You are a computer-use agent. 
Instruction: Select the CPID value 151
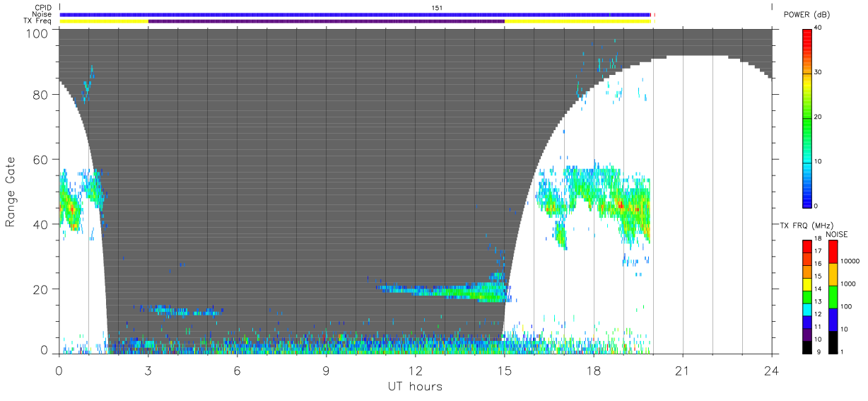(x=437, y=8)
